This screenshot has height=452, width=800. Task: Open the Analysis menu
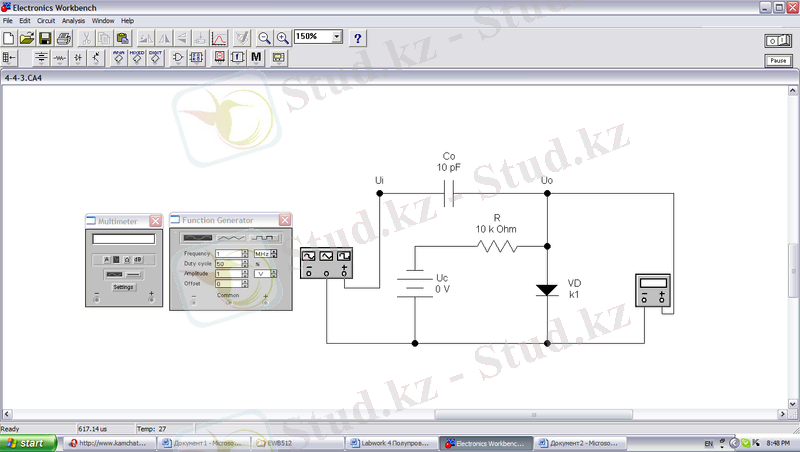(73, 20)
